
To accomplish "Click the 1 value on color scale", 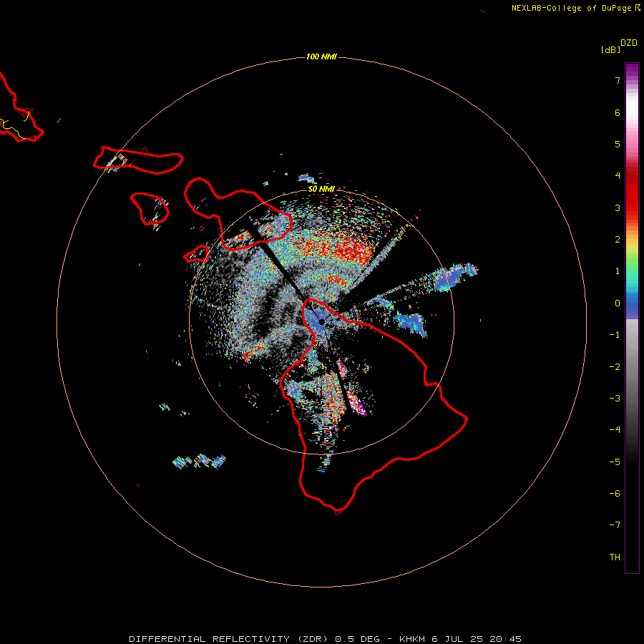I will pyautogui.click(x=618, y=271).
